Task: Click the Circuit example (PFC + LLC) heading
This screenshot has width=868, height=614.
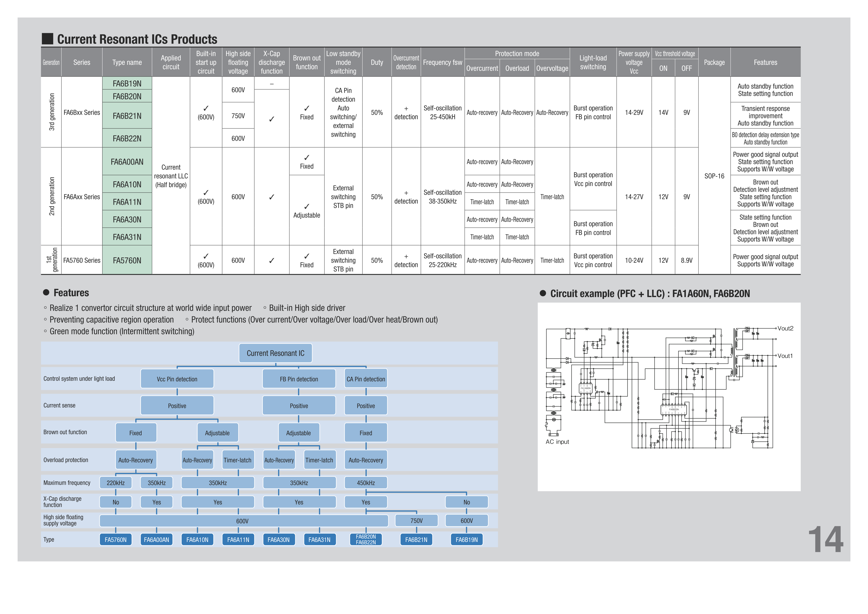Action: point(650,294)
